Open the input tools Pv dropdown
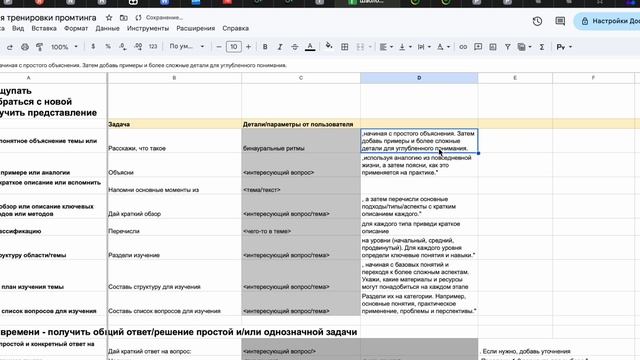 click(564, 47)
